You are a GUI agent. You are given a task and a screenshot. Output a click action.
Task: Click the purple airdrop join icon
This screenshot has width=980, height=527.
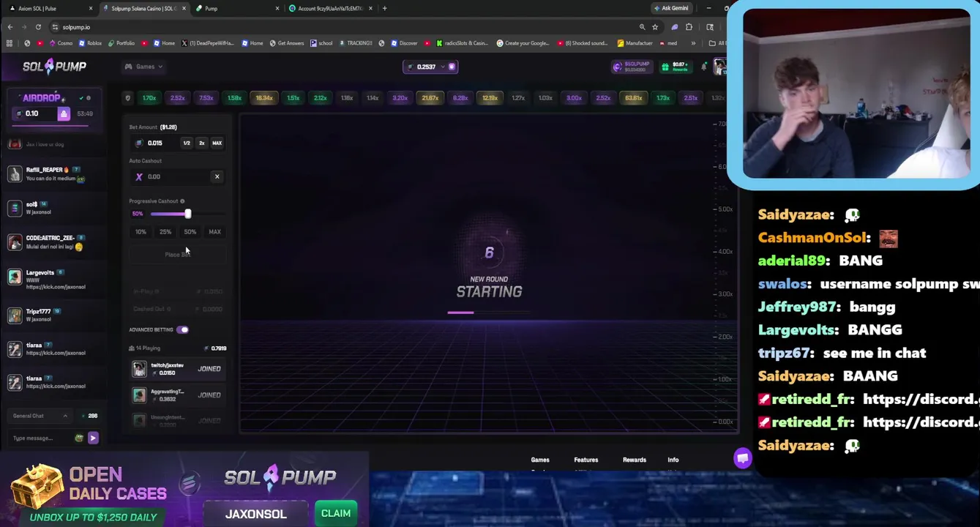tap(64, 113)
